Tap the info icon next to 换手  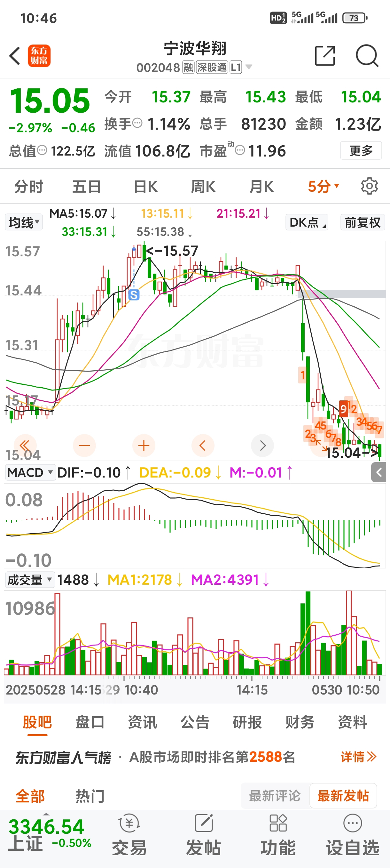click(x=137, y=123)
